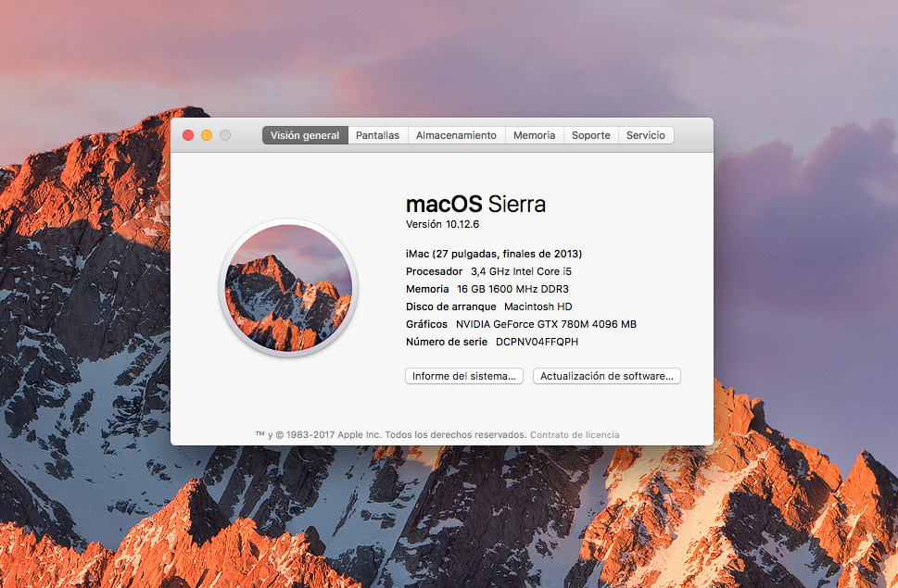Click the serial number DCPNV04FFQPH
Image resolution: width=898 pixels, height=588 pixels.
(537, 342)
